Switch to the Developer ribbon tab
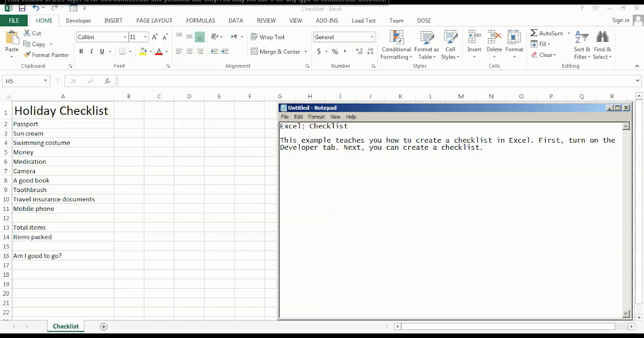 [78, 20]
